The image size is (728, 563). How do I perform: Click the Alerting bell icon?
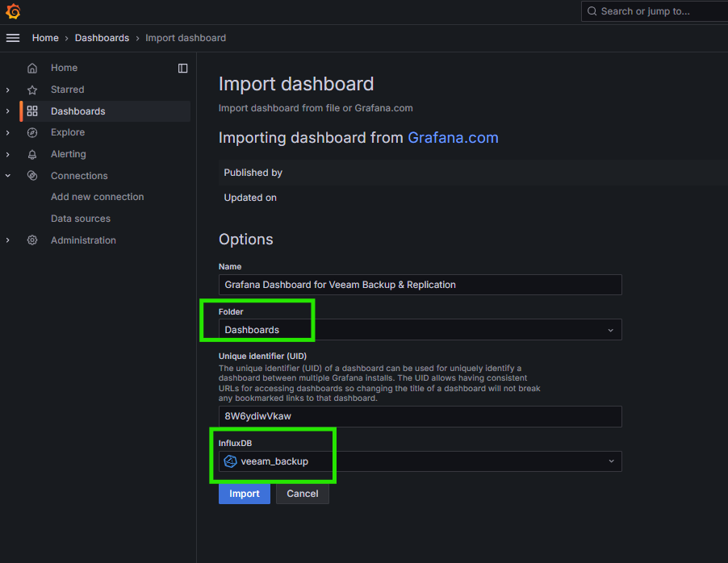(x=32, y=154)
